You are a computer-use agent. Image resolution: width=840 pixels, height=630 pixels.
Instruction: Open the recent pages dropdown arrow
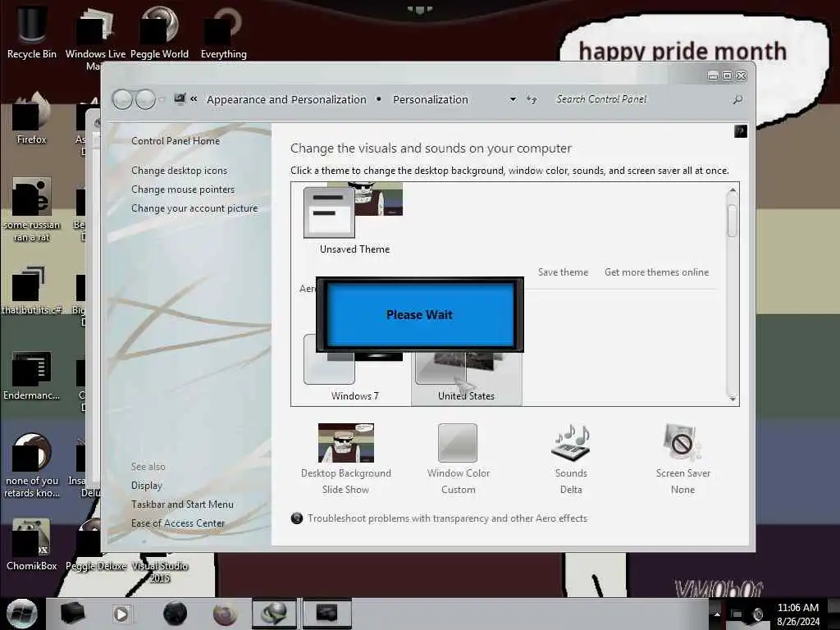tap(162, 99)
